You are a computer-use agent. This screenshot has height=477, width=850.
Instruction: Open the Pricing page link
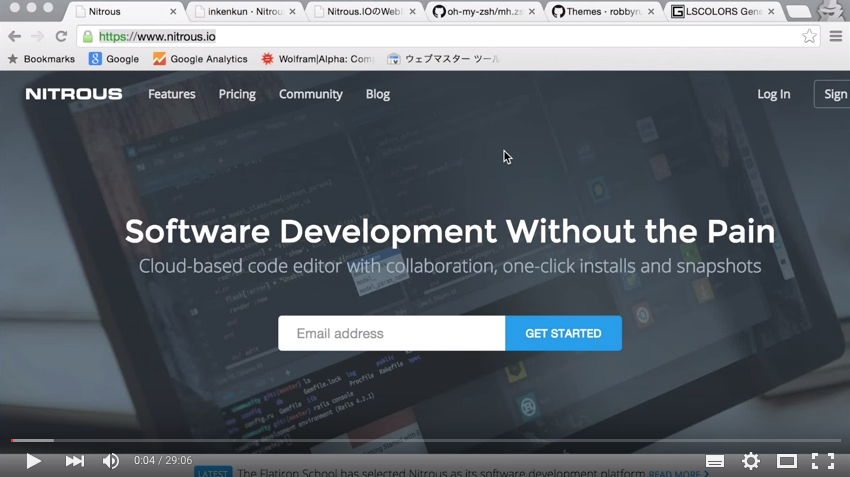click(237, 94)
